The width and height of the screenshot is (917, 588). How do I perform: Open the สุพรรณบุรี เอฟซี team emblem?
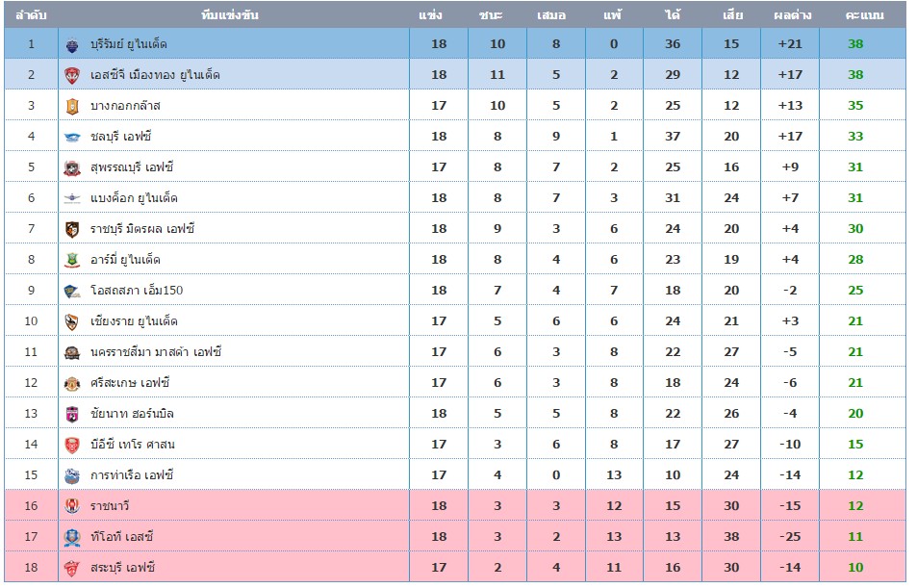click(72, 167)
